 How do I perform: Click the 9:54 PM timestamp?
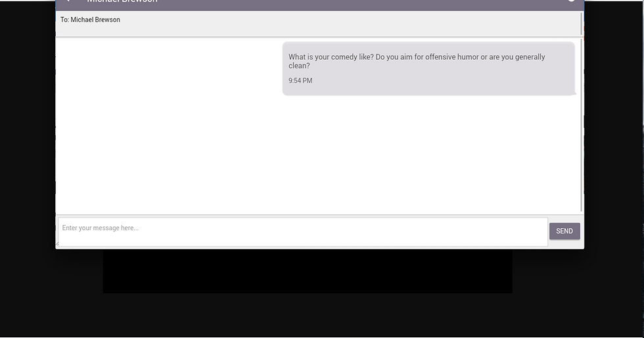click(300, 81)
